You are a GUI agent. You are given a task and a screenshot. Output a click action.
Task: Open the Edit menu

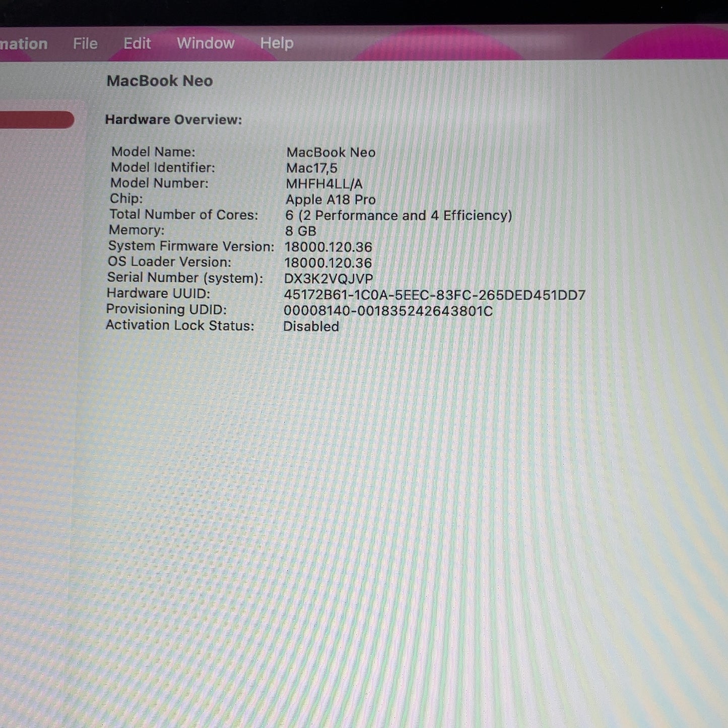tap(137, 43)
